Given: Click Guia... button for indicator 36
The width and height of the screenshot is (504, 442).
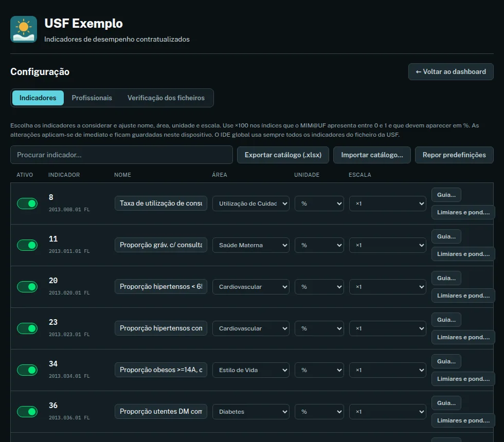Looking at the screenshot, I should pos(446,403).
